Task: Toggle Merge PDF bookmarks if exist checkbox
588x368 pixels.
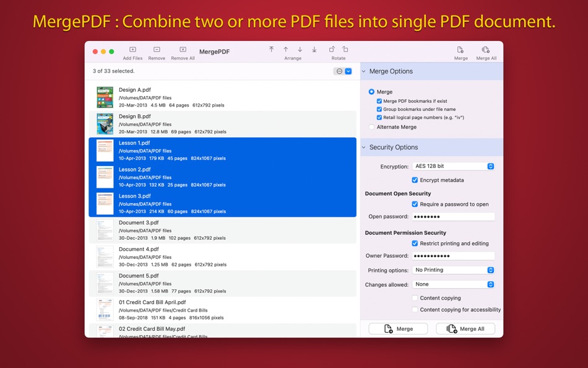Action: [x=379, y=101]
